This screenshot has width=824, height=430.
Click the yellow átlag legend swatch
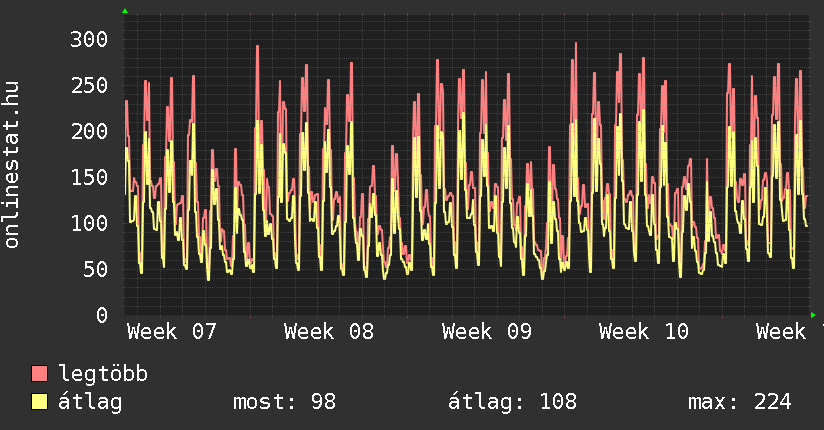pos(40,402)
